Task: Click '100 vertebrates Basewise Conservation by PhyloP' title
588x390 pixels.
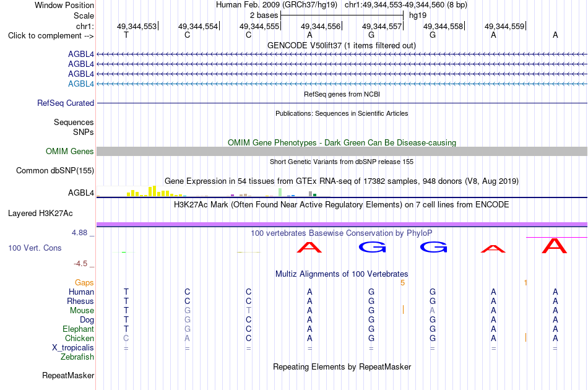Action: click(x=342, y=233)
